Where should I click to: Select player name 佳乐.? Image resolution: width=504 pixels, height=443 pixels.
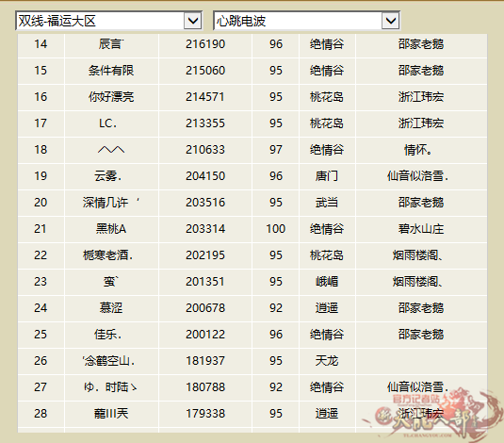click(108, 335)
